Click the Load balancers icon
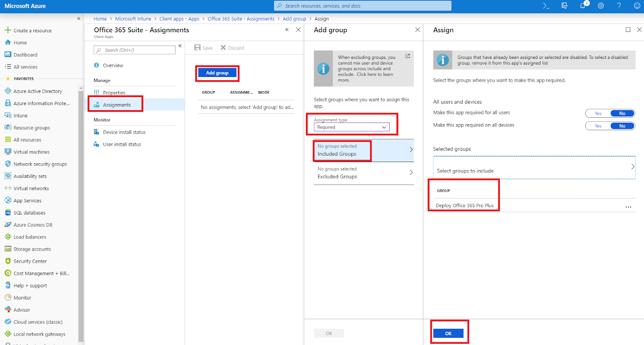 [x=8, y=237]
